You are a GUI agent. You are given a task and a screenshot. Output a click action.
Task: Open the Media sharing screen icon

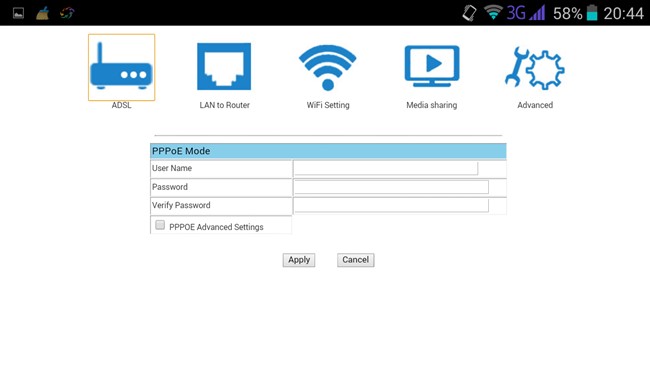(x=432, y=66)
